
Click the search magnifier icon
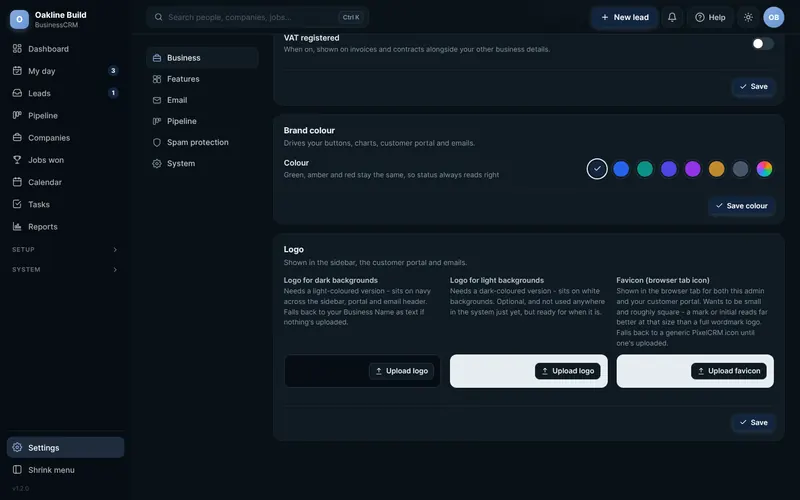(159, 17)
